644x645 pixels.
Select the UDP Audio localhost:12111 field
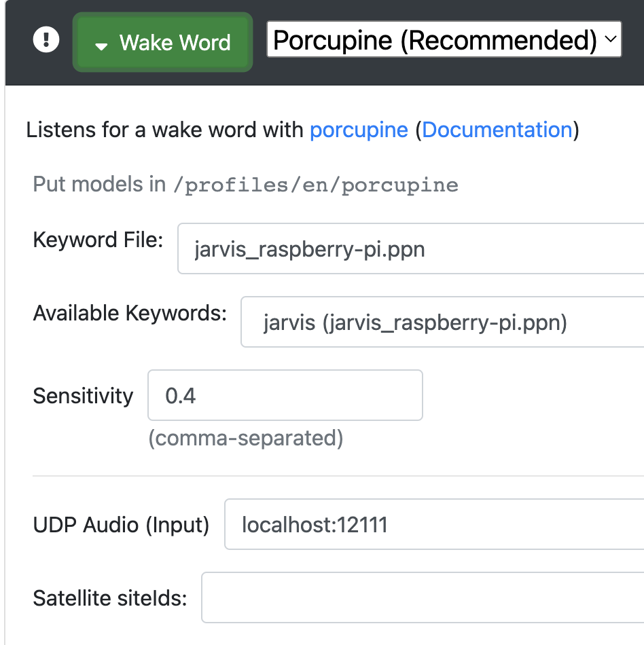point(433,524)
